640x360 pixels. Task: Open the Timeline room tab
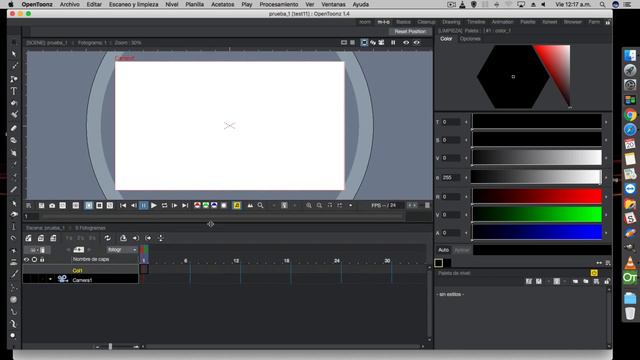pos(476,22)
